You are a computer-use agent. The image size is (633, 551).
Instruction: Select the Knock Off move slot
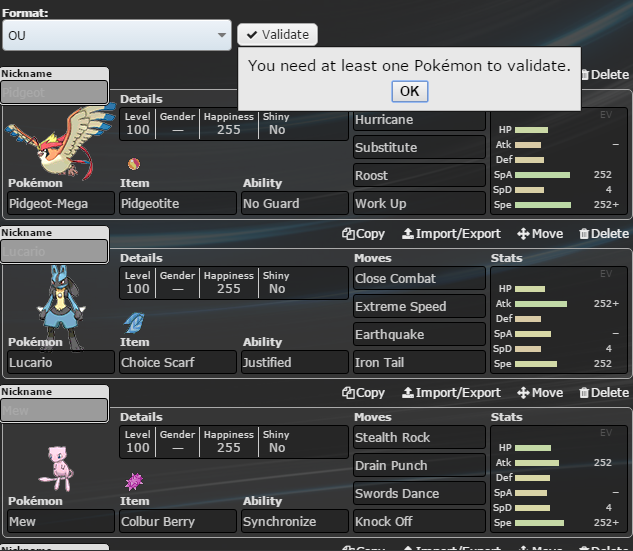point(419,521)
